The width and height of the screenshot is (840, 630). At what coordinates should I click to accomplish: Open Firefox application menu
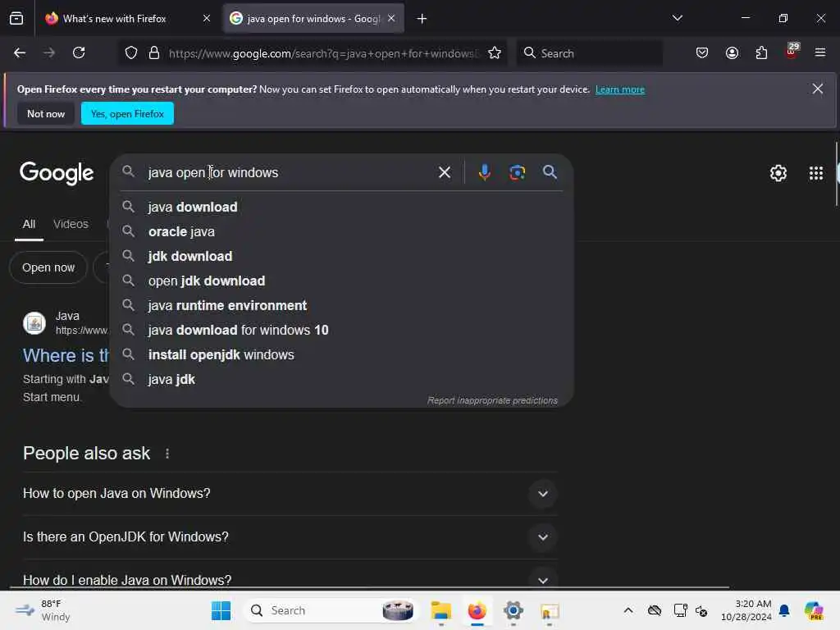[x=819, y=53]
